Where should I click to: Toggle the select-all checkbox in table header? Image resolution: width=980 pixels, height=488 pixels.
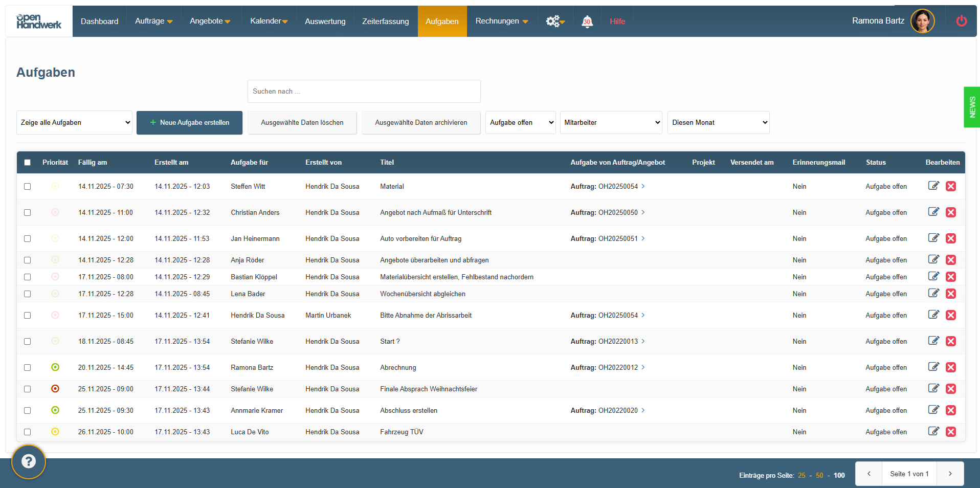28,163
